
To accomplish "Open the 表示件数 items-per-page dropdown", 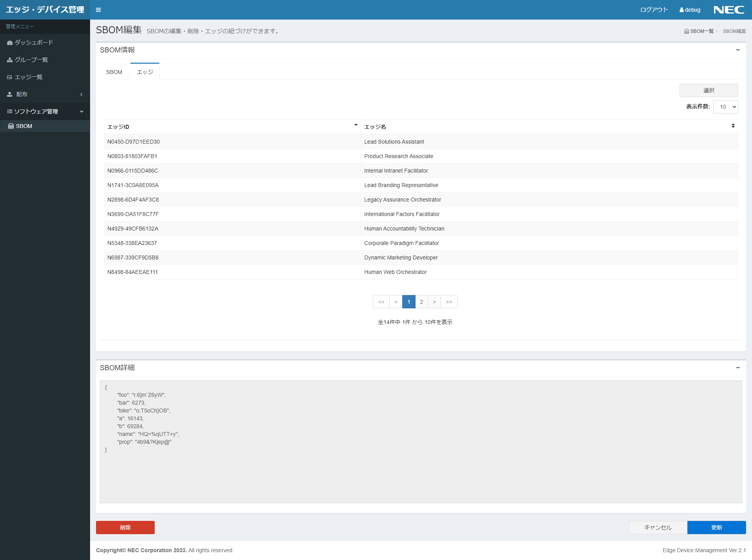I will (x=726, y=106).
